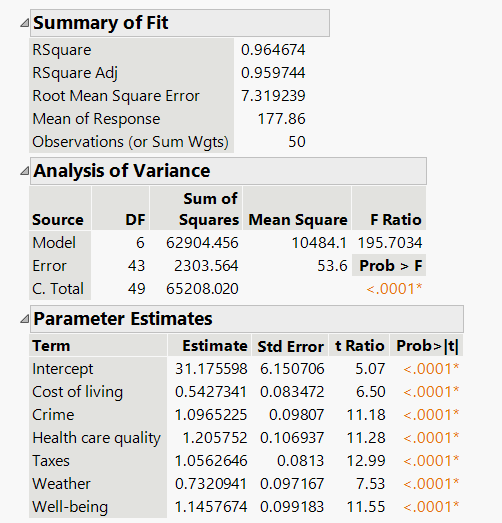Click the Prob>|t| column header

[427, 346]
